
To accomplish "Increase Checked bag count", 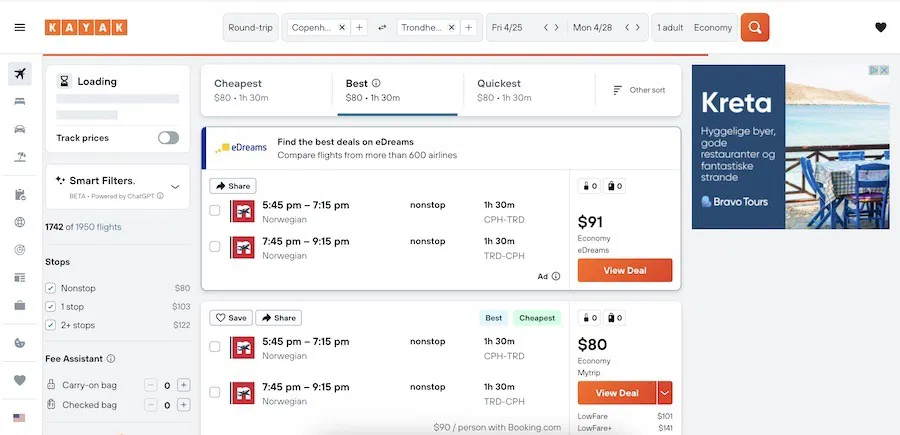I will click(184, 405).
